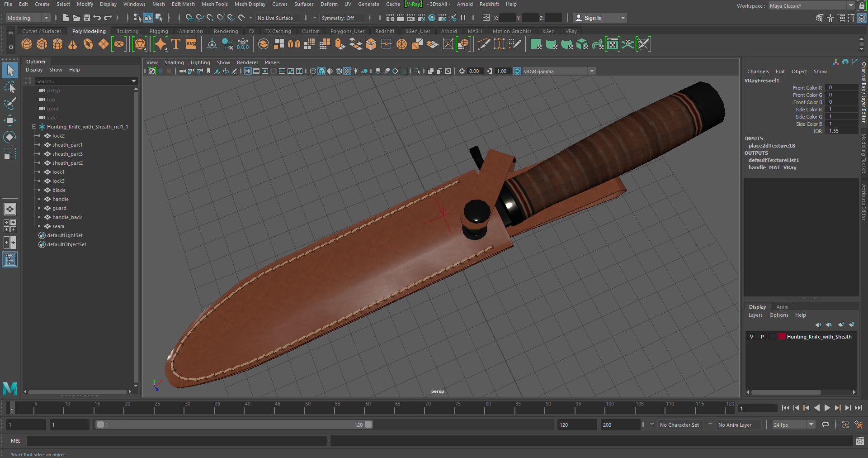Viewport: 868px width, 458px height.
Task: Click the polygon Type text tool icon
Action: tap(176, 44)
